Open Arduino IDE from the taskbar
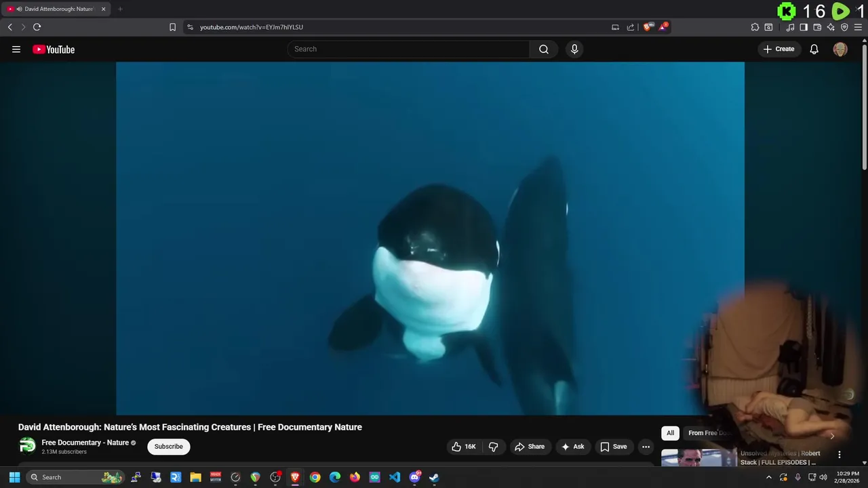This screenshot has width=868, height=488. [x=374, y=477]
